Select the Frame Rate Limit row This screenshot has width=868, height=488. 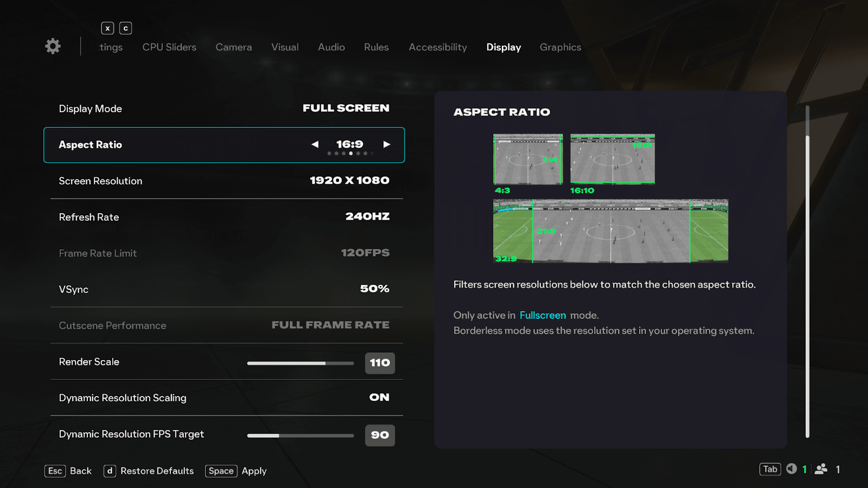pos(224,253)
